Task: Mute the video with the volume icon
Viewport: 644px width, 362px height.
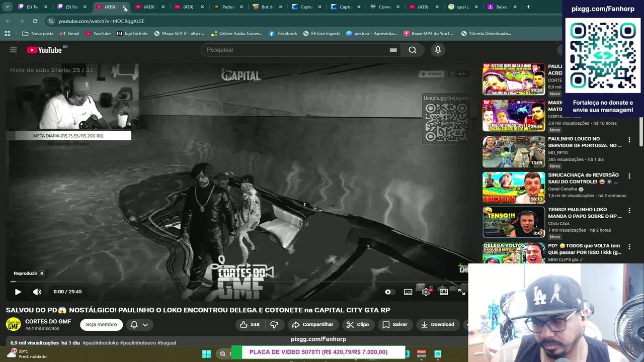Action: (37, 292)
